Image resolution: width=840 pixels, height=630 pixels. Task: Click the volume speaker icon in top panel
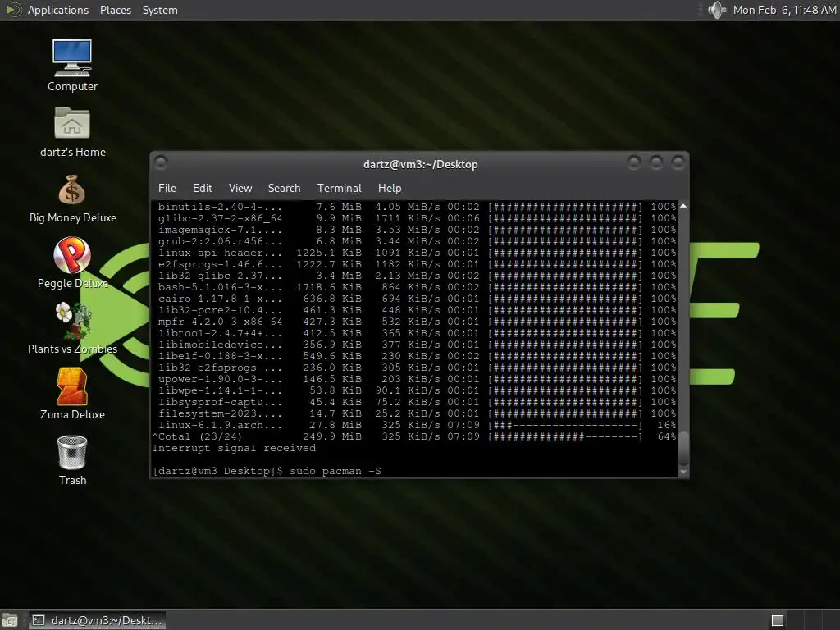tap(716, 10)
